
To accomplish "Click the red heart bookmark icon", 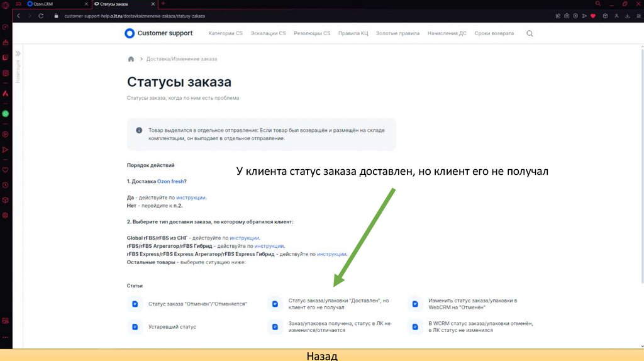I will [x=593, y=16].
